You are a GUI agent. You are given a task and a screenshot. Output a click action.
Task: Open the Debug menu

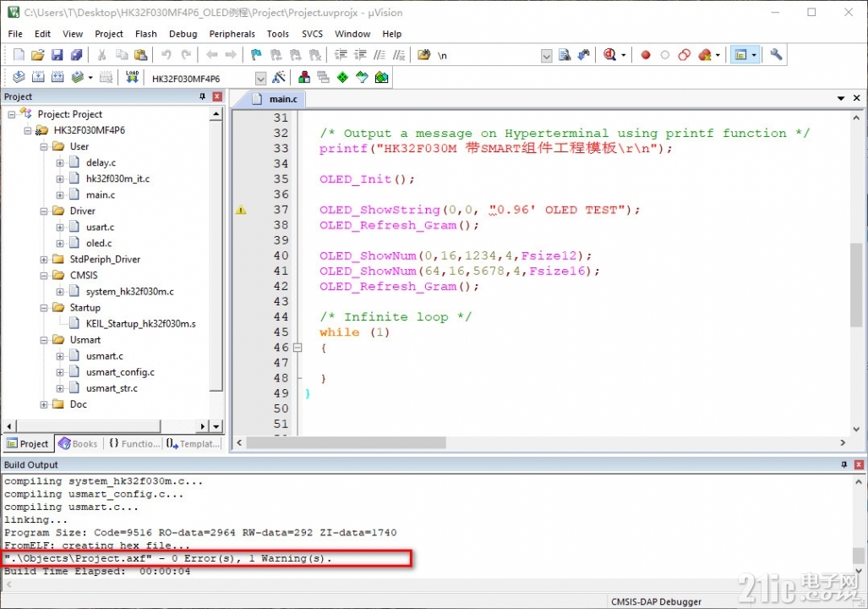click(183, 34)
